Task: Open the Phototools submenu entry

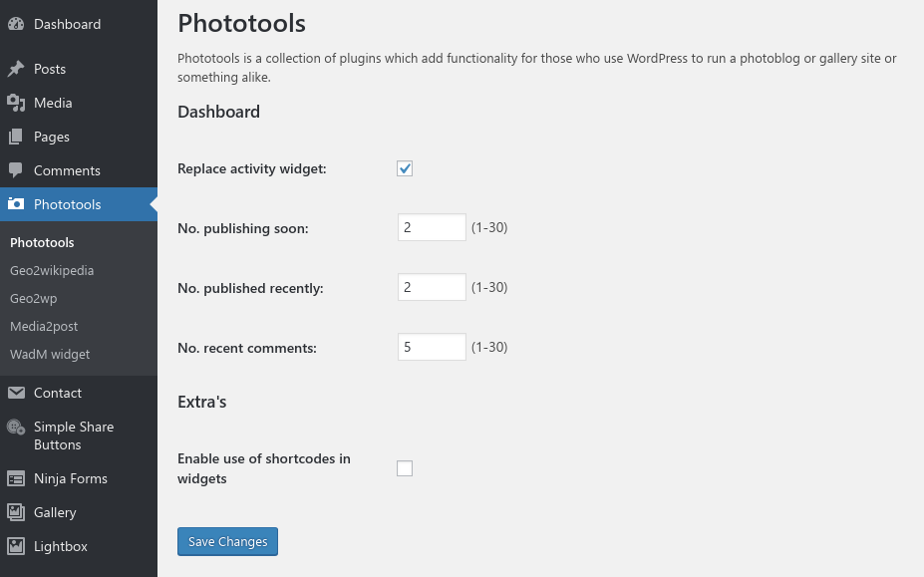Action: click(x=42, y=243)
